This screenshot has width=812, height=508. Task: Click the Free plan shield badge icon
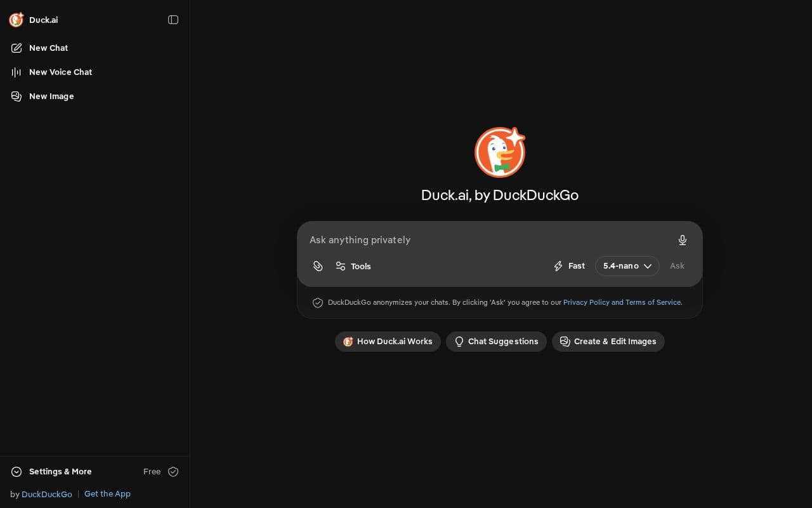(173, 472)
